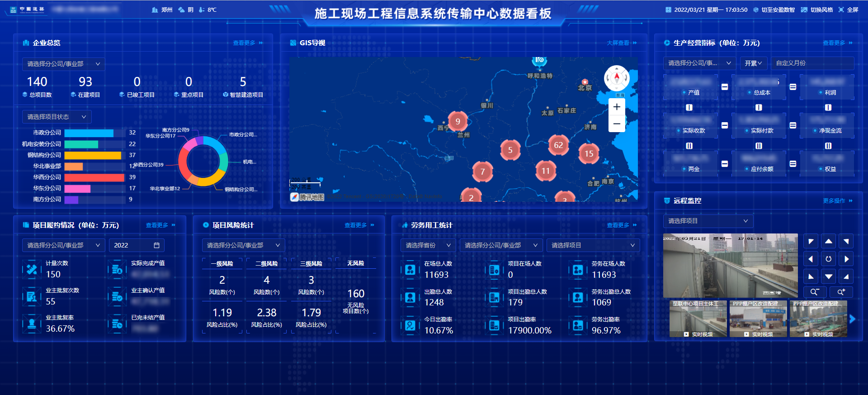The height and width of the screenshot is (395, 868).
Task: Show next video thumbnails with blue arrow
Action: [x=852, y=319]
